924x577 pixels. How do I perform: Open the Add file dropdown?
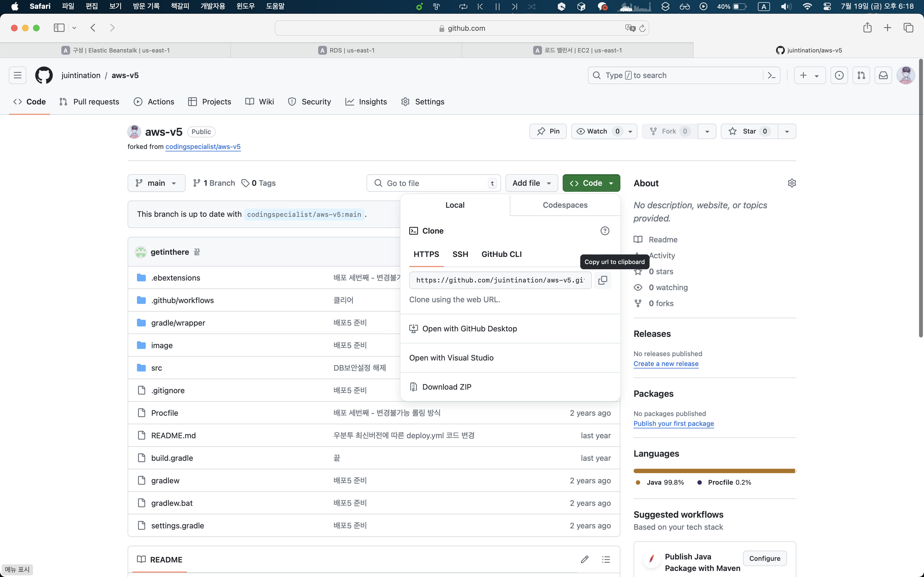(531, 183)
